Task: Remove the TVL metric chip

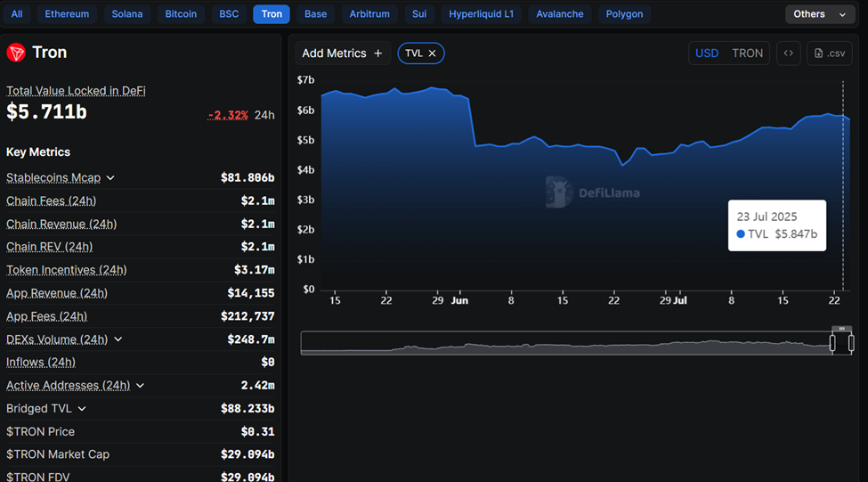Action: [x=433, y=53]
